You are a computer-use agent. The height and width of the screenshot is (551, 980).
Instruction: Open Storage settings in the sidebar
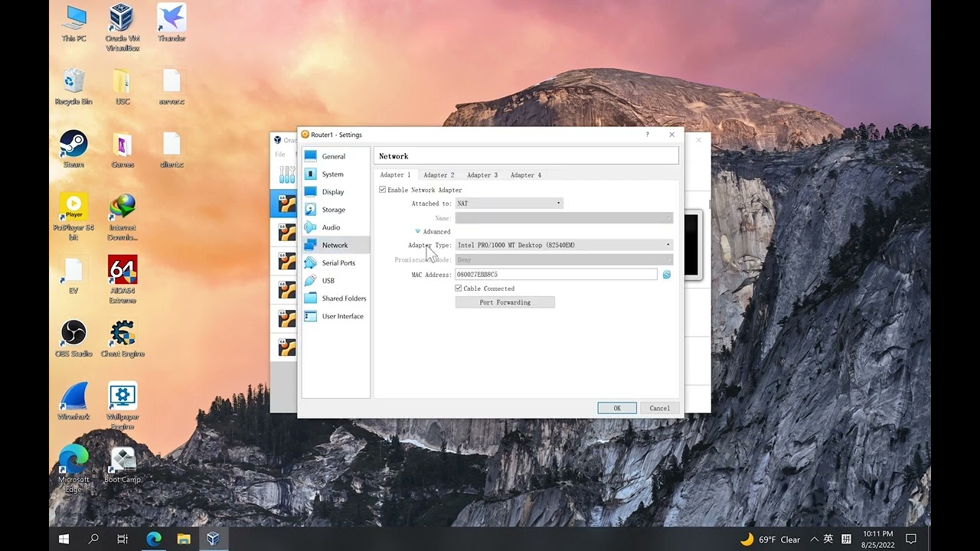coord(335,210)
